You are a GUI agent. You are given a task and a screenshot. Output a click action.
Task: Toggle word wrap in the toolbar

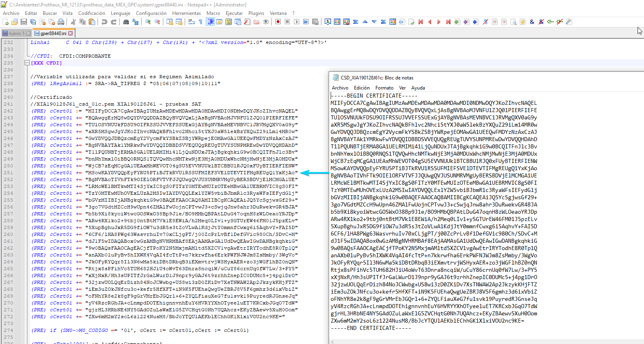(192, 22)
